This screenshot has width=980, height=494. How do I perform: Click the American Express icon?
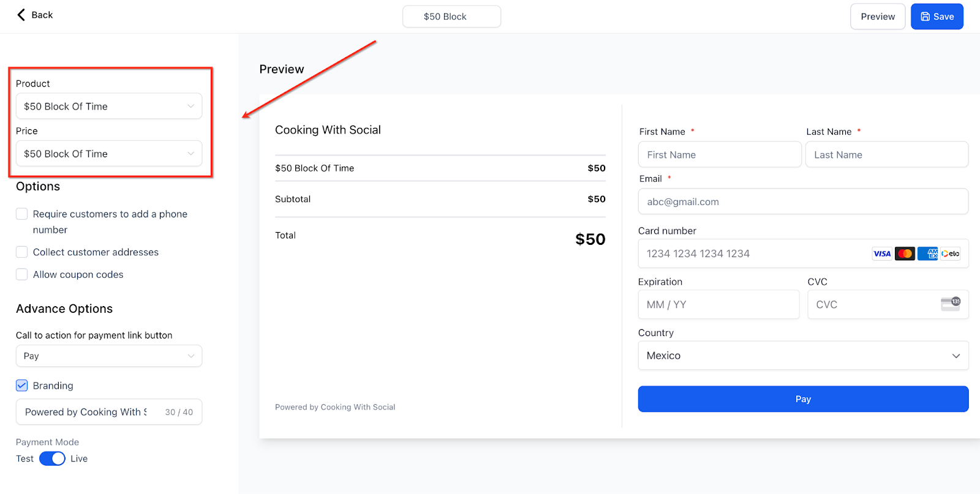tap(927, 253)
